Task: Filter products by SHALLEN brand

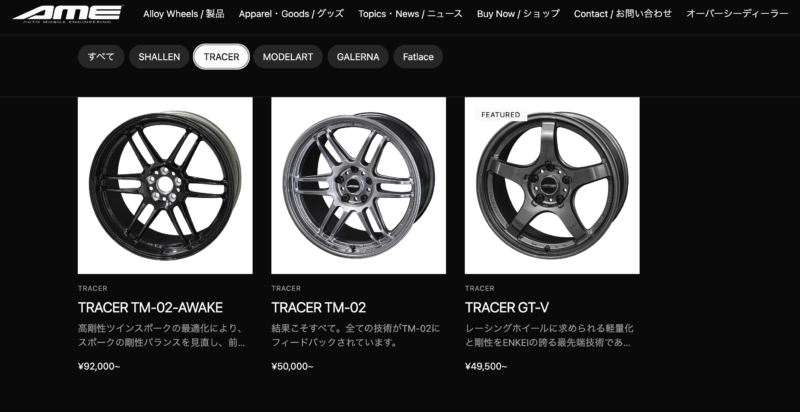Action: [159, 57]
